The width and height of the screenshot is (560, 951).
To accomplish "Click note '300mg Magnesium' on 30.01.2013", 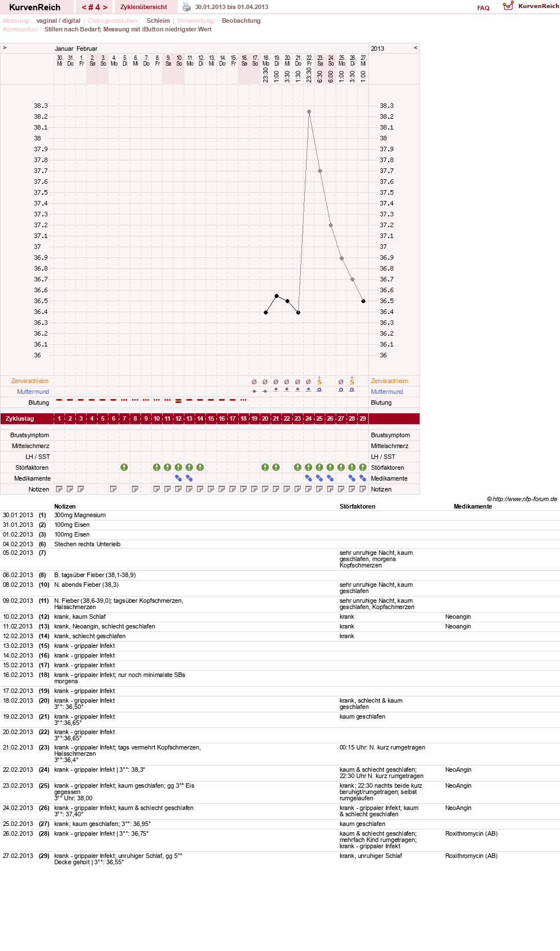I will coord(80,515).
